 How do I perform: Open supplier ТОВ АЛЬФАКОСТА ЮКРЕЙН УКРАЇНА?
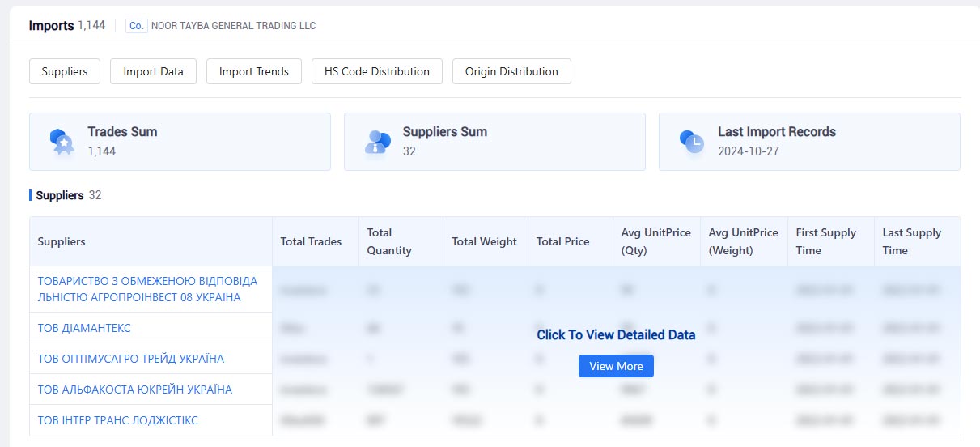(135, 390)
